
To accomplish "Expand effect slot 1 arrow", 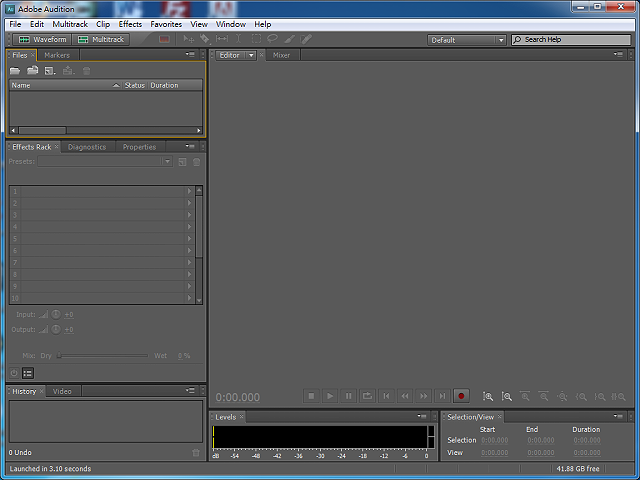I will [189, 191].
